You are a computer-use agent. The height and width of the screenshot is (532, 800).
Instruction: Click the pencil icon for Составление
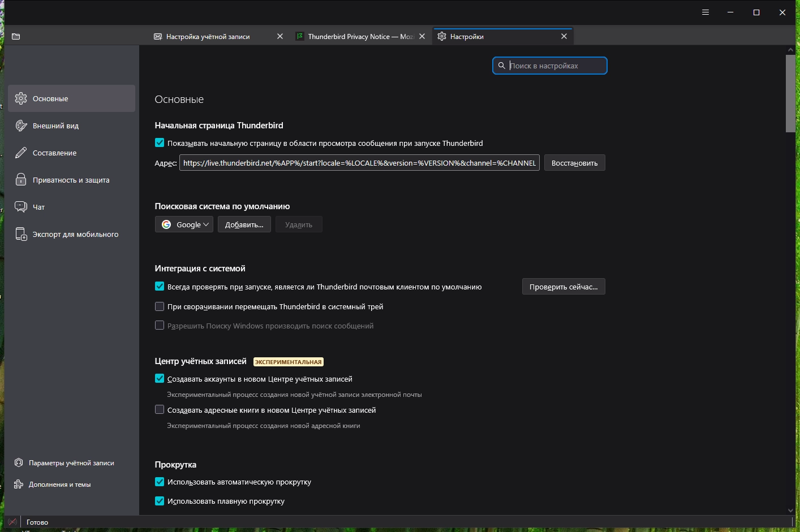[x=21, y=153]
